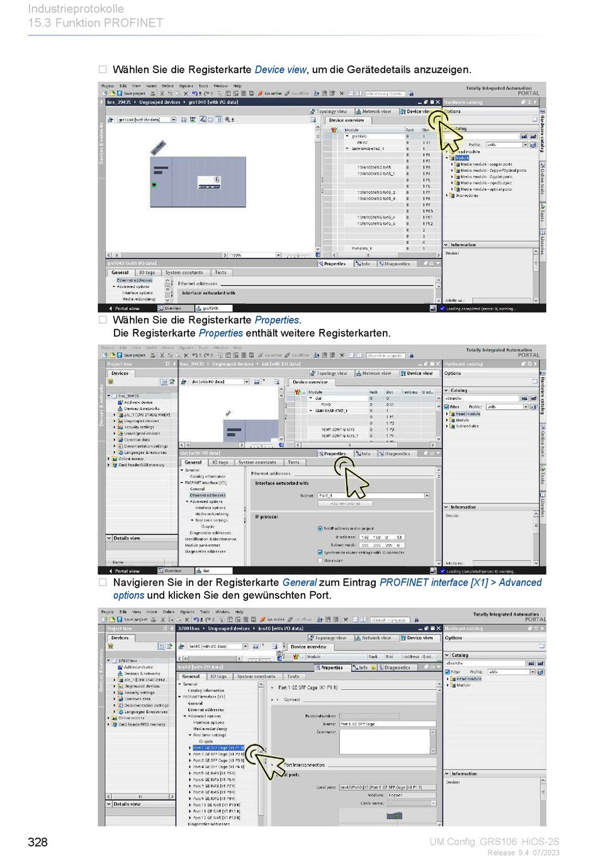Image resolution: width=598 pixels, height=868 pixels.
Task: Expand 'Online access' in the dut project tree
Action: point(109,459)
